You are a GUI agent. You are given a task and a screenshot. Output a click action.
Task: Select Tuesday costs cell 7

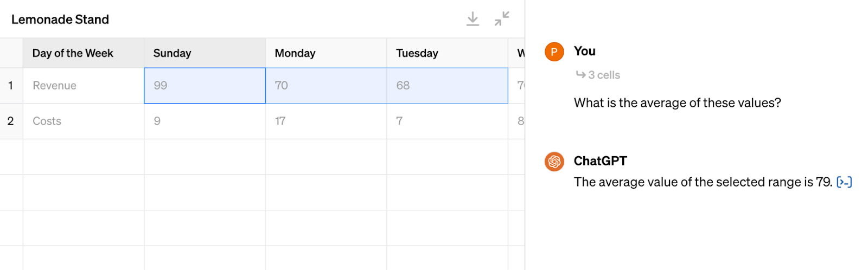(x=447, y=121)
